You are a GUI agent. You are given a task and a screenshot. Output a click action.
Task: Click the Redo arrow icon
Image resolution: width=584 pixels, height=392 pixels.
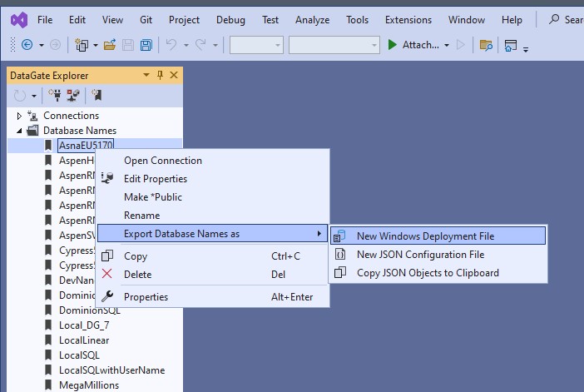point(200,45)
